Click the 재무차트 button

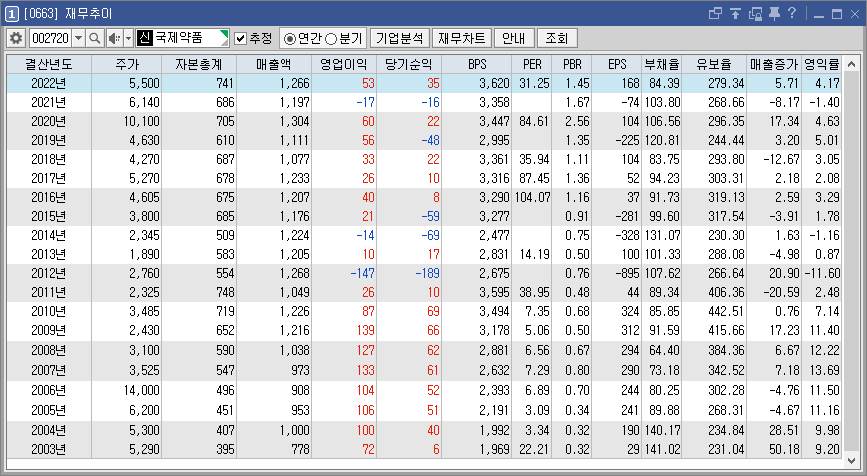point(462,38)
